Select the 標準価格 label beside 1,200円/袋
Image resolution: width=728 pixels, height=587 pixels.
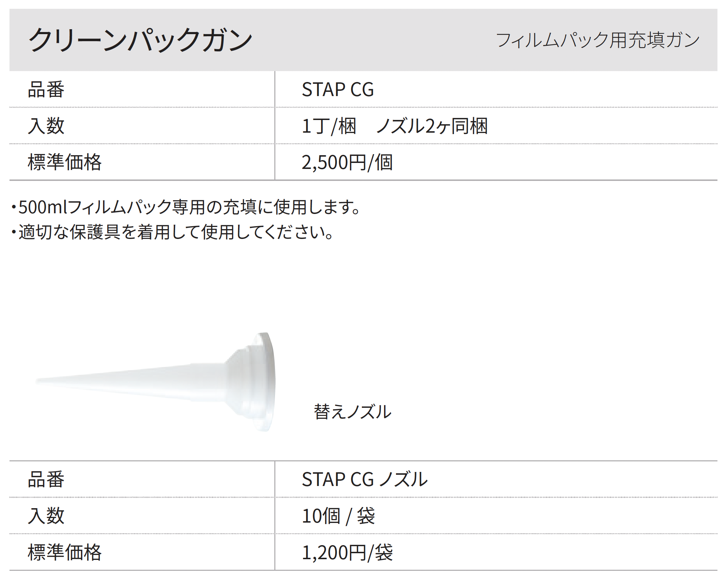pos(65,552)
